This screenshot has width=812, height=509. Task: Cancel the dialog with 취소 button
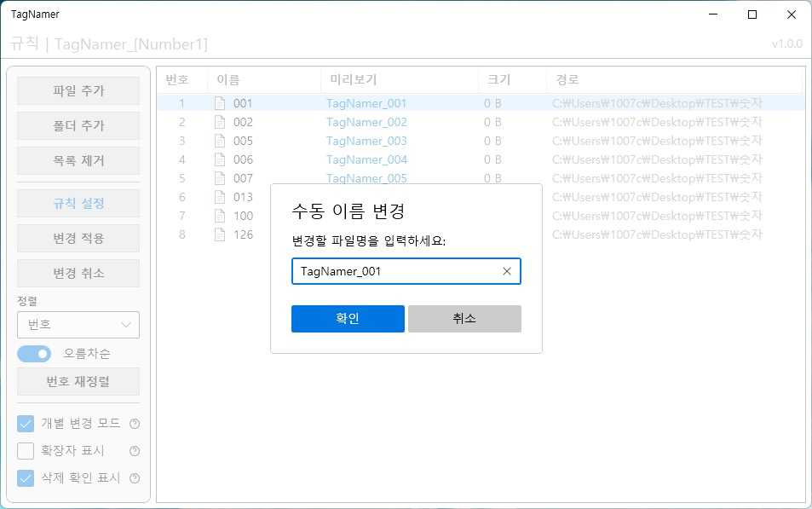464,319
